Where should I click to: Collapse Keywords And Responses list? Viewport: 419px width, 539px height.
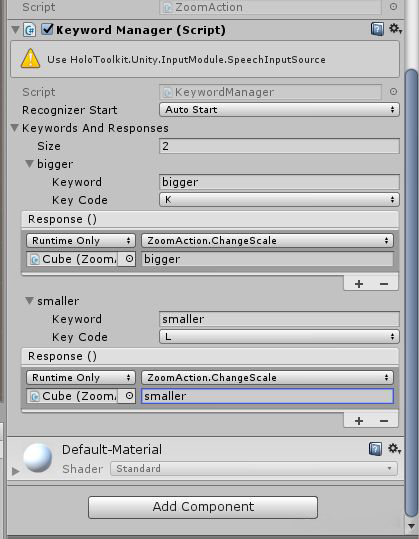[14, 128]
